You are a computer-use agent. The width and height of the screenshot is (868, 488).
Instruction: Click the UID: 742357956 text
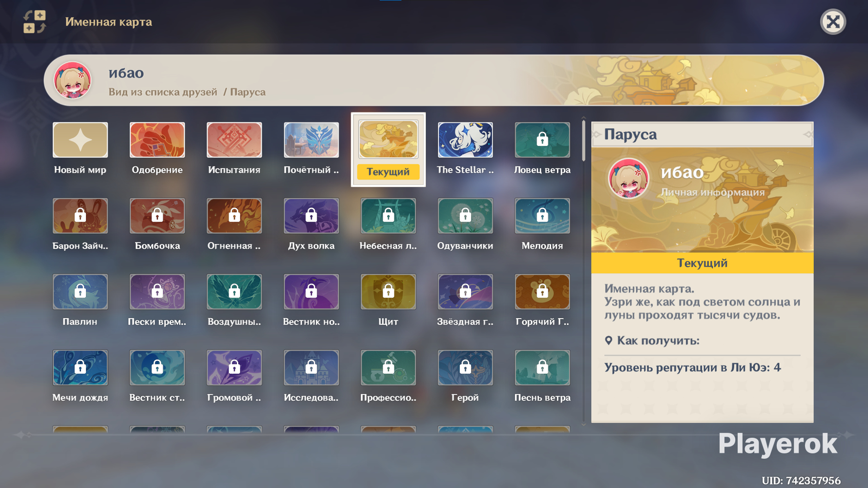pos(801,481)
